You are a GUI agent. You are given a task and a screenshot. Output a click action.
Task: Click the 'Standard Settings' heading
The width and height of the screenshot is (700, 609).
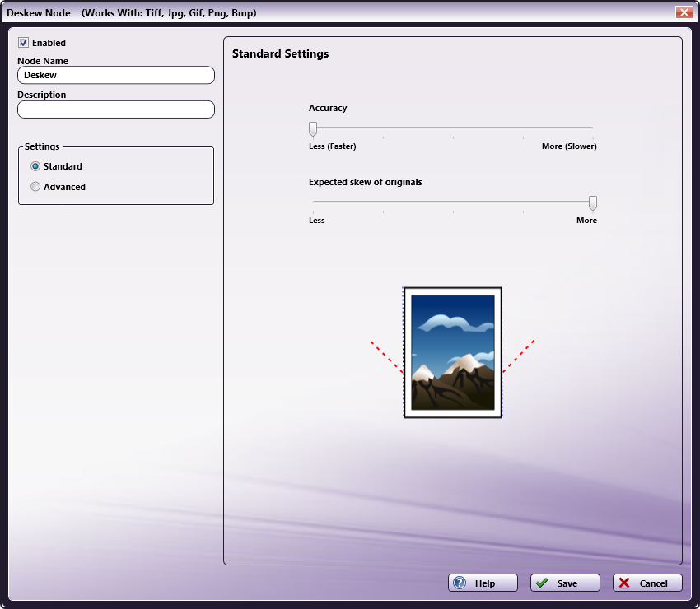(280, 54)
